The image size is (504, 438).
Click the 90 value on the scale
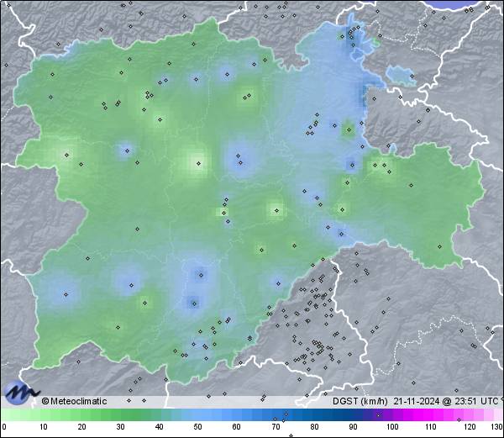(353, 427)
